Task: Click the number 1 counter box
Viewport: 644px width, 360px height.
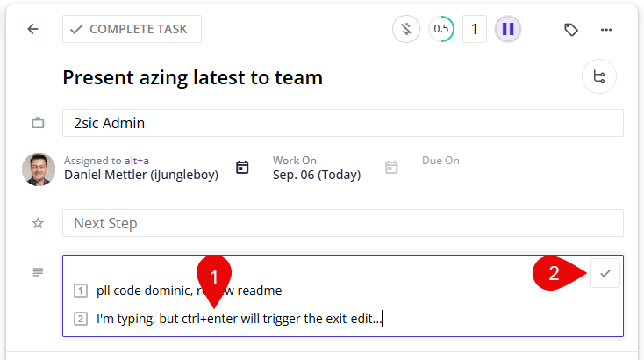Action: [475, 29]
